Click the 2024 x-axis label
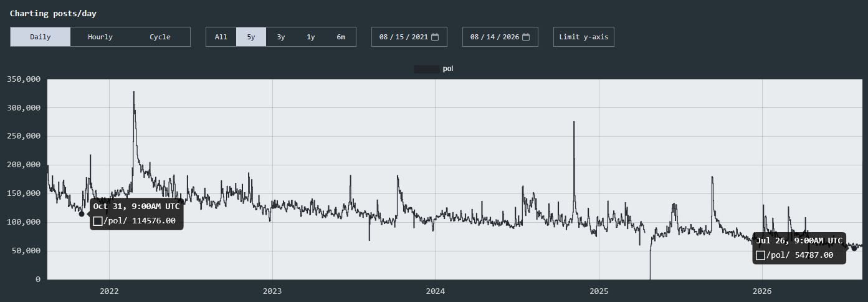The width and height of the screenshot is (868, 302). point(436,291)
